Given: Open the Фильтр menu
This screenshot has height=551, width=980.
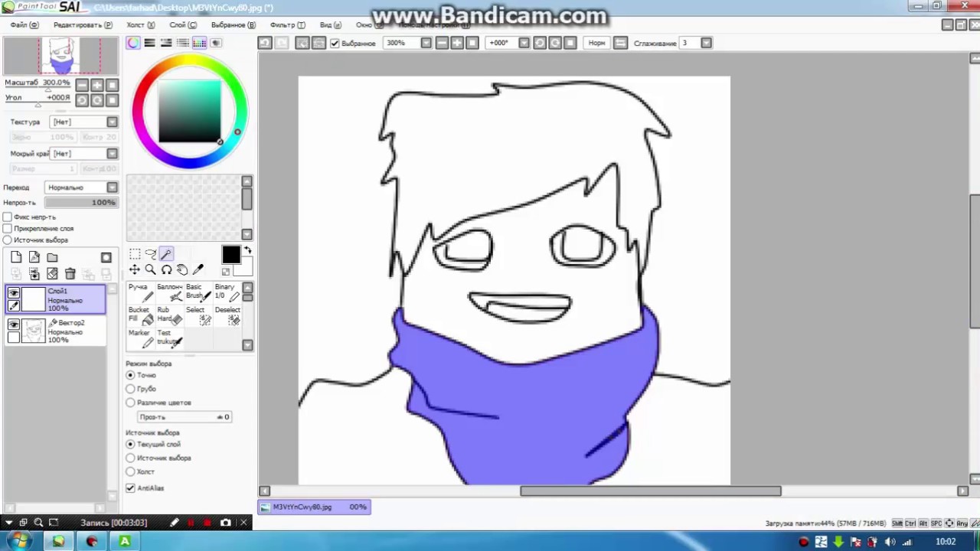Looking at the screenshot, I should (287, 25).
